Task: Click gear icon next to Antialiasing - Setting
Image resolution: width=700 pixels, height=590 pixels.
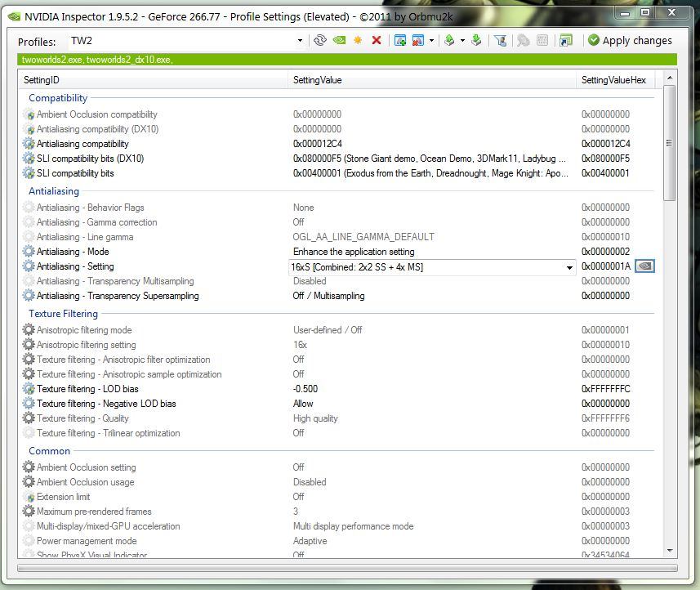Action: pyautogui.click(x=29, y=266)
